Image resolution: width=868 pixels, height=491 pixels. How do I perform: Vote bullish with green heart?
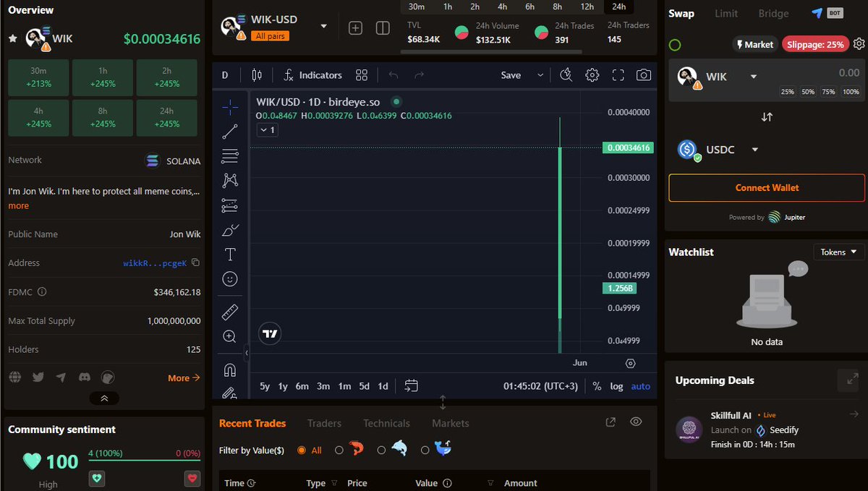(98, 478)
